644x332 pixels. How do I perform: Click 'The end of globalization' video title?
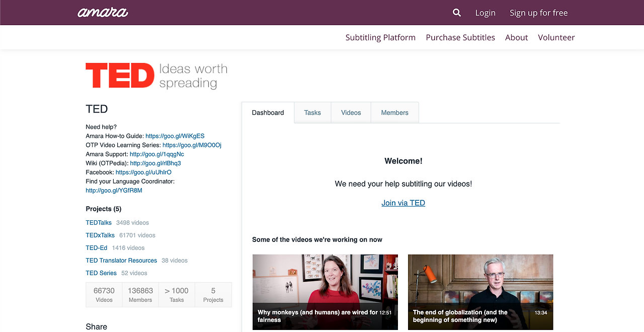pos(460,316)
